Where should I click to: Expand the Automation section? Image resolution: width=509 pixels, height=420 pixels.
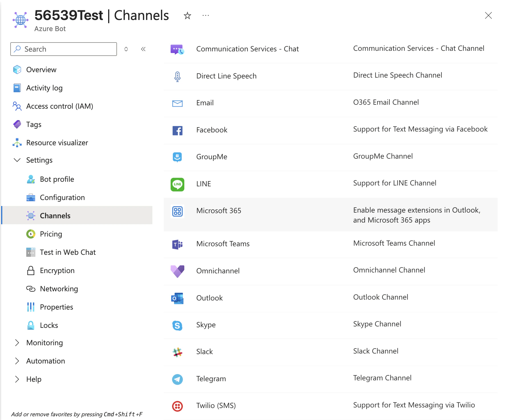pyautogui.click(x=17, y=361)
